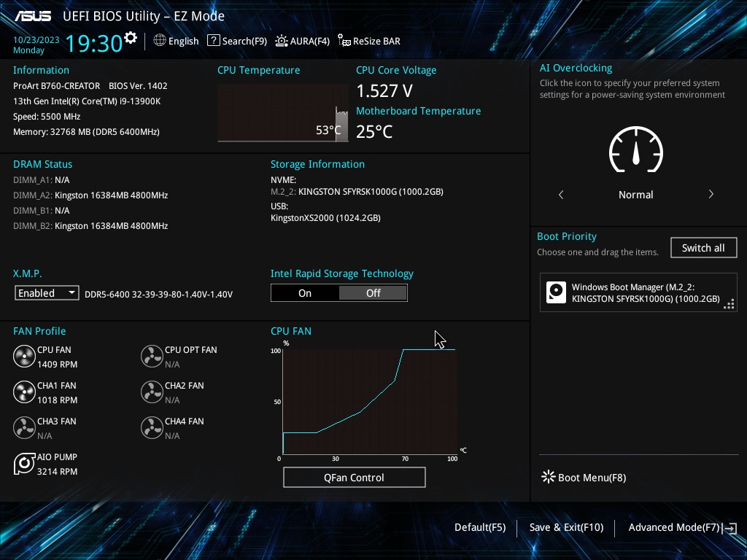
Task: Click the 1409 RPM CPU fan reading
Action: [x=57, y=365]
